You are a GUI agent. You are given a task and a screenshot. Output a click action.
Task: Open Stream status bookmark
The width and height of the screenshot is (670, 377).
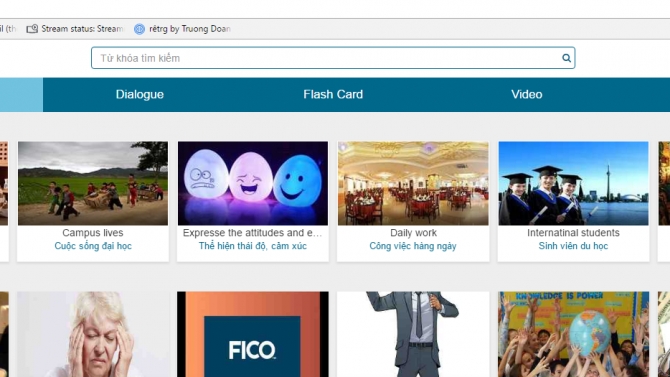point(75,29)
